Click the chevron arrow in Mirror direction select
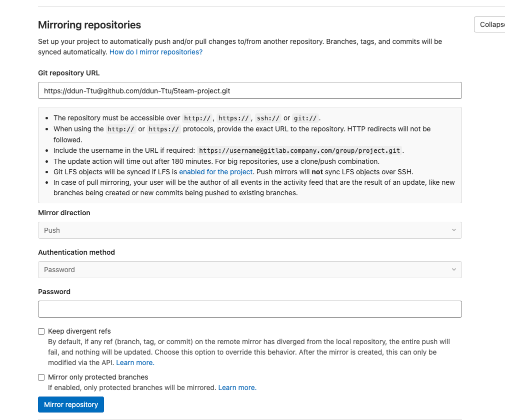The width and height of the screenshot is (505, 420). (453, 230)
